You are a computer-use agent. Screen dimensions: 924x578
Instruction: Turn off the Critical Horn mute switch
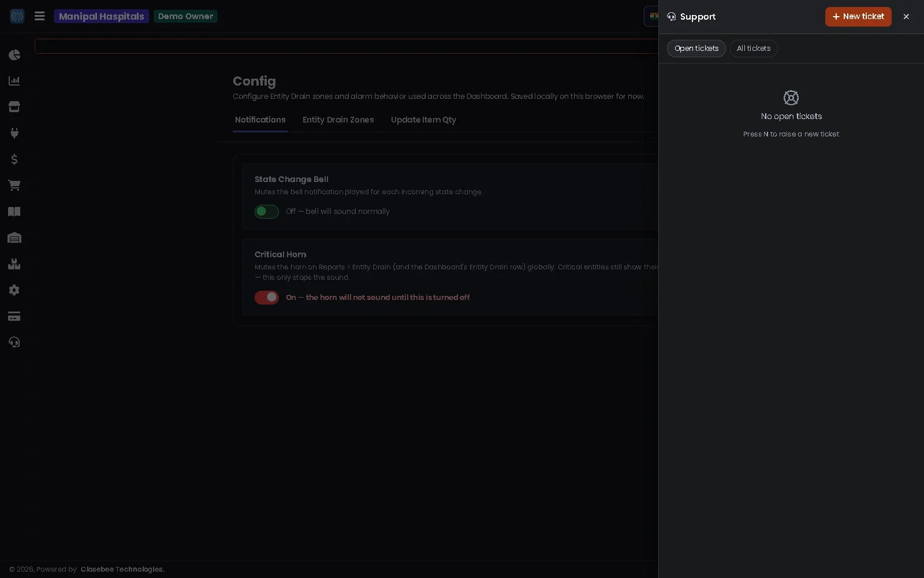point(267,297)
